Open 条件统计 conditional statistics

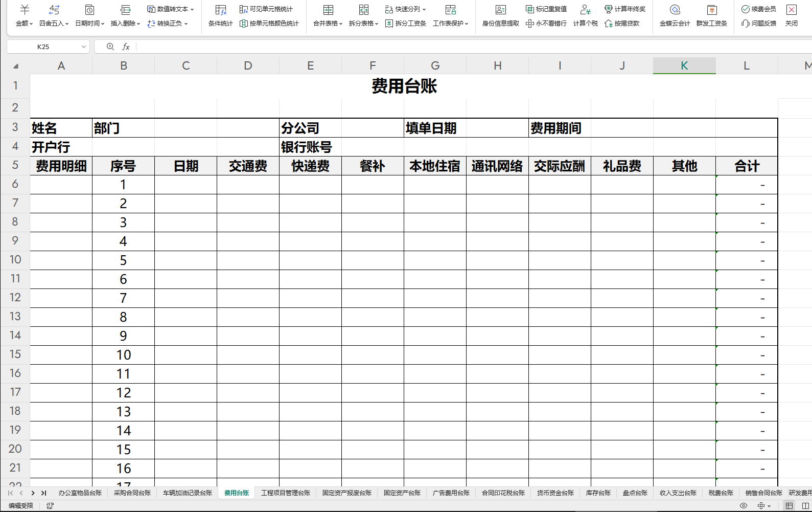[221, 15]
